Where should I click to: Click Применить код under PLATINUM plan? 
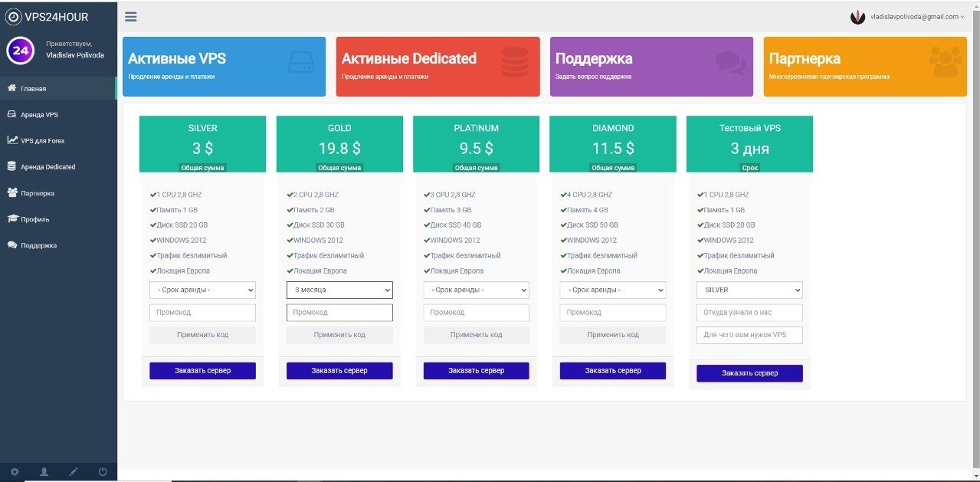point(476,335)
